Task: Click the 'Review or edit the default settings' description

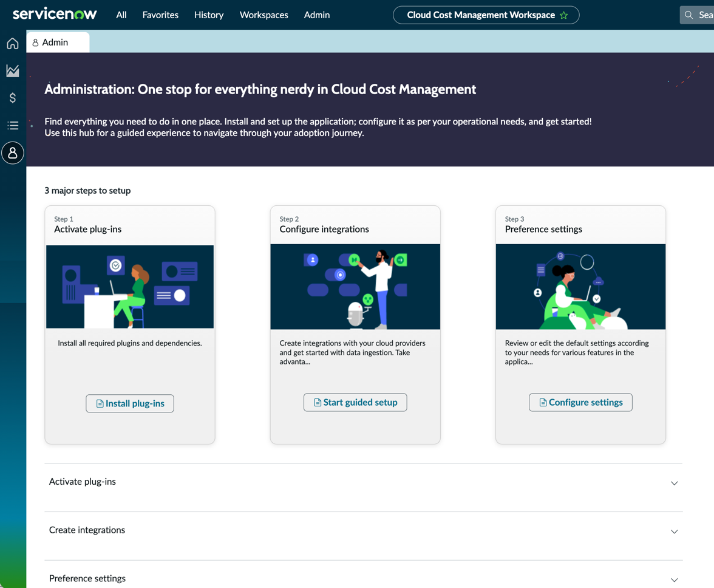Action: point(577,352)
